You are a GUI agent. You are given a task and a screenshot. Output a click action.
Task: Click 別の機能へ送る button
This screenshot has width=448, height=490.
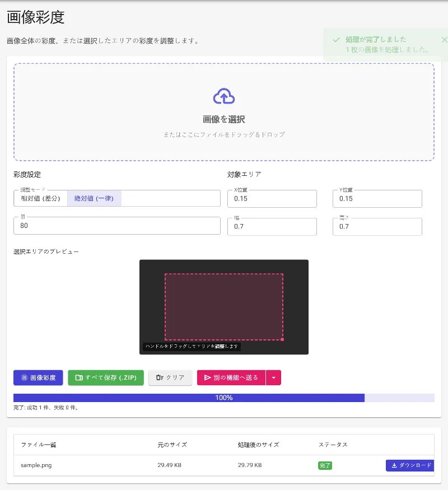[231, 377]
